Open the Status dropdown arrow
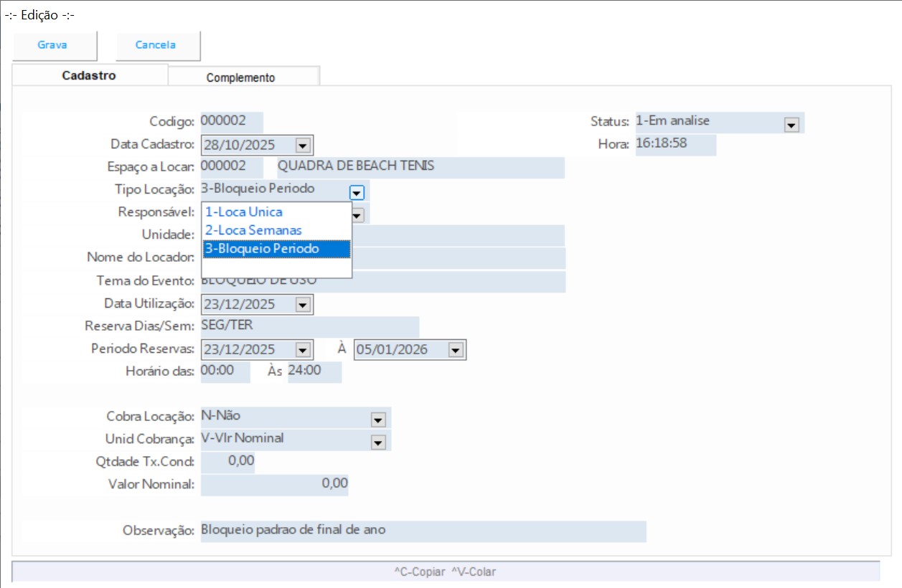The image size is (902, 588). [x=791, y=125]
